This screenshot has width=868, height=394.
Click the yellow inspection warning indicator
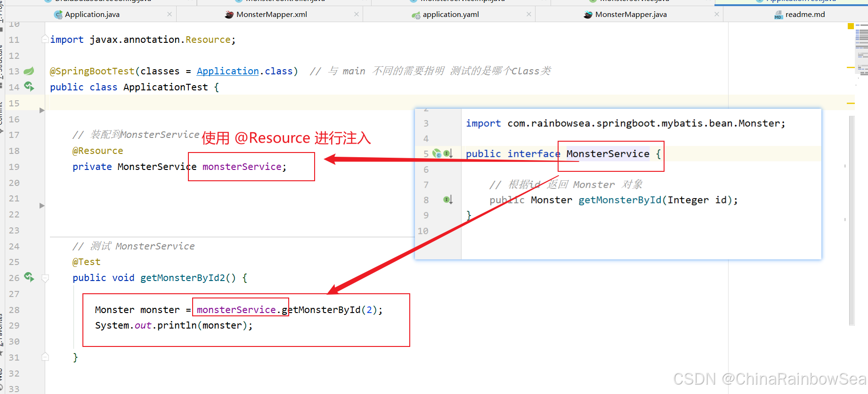coord(851,26)
